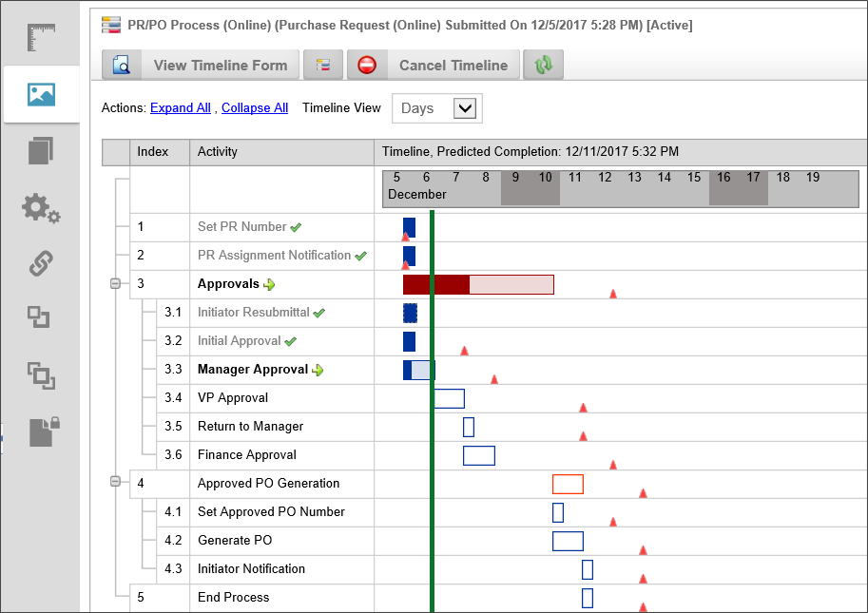Click the Generate PO outlined timeline bar
The image size is (868, 613).
568,541
